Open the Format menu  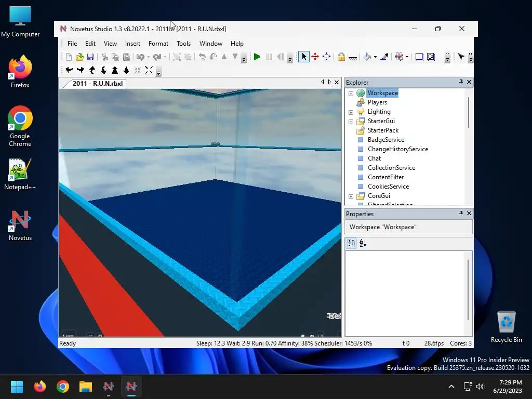pyautogui.click(x=158, y=44)
